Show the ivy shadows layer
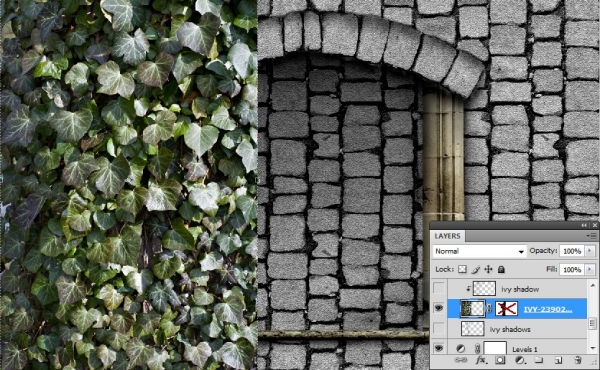This screenshot has width=600, height=370. click(x=439, y=329)
